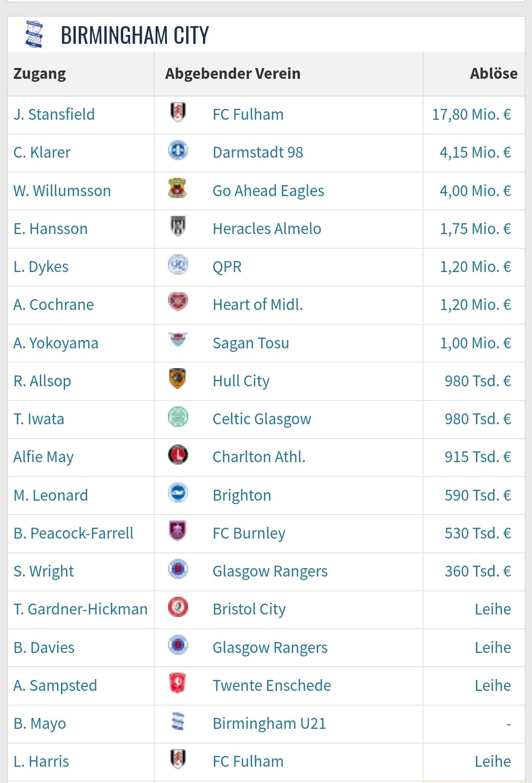Open the Celtic Glasgow club link
The height and width of the screenshot is (783, 532).
click(x=262, y=419)
